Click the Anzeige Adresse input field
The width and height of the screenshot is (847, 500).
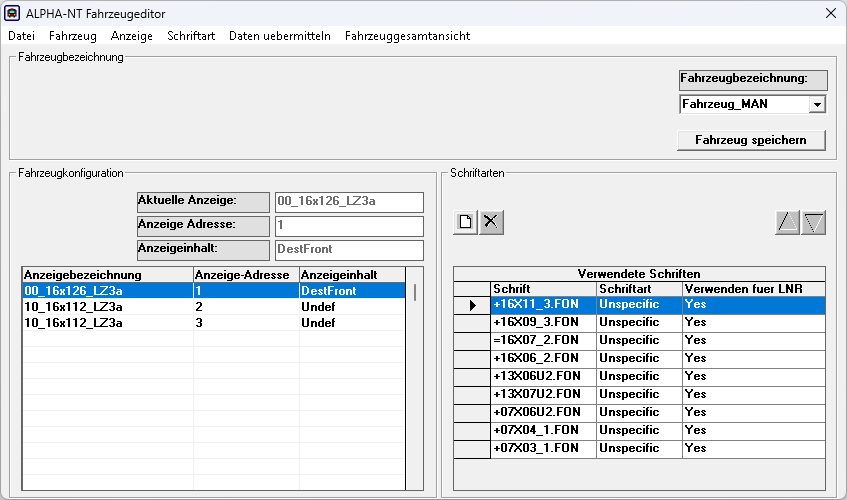coord(349,226)
